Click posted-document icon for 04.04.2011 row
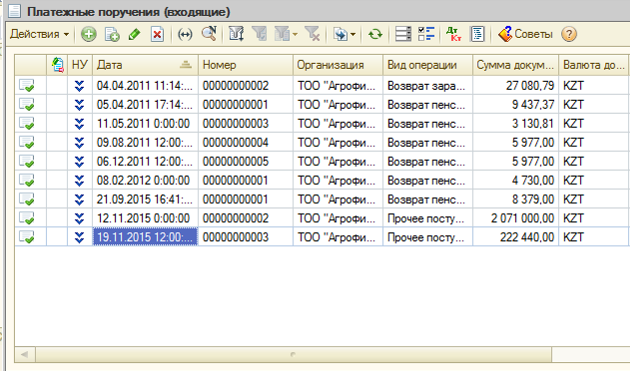 click(x=27, y=86)
